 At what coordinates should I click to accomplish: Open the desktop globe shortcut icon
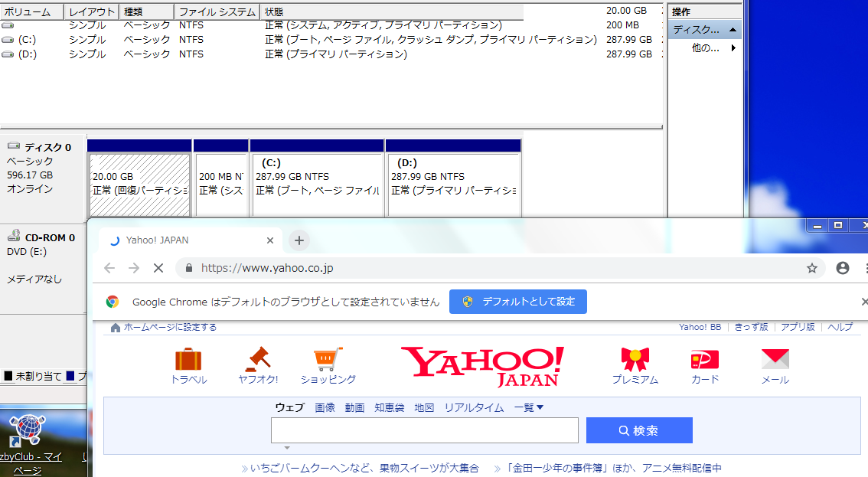(27, 430)
